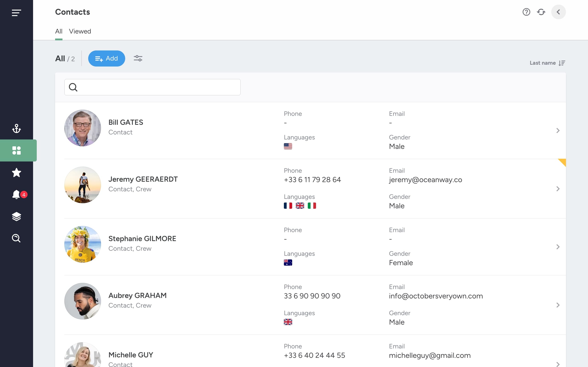
Task: Expand Bill GATES contact with the chevron
Action: pos(558,131)
